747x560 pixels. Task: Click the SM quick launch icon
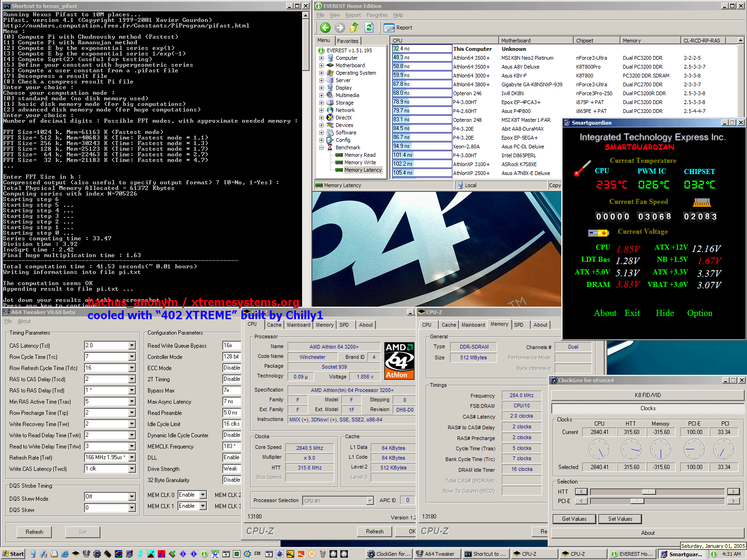[x=257, y=554]
